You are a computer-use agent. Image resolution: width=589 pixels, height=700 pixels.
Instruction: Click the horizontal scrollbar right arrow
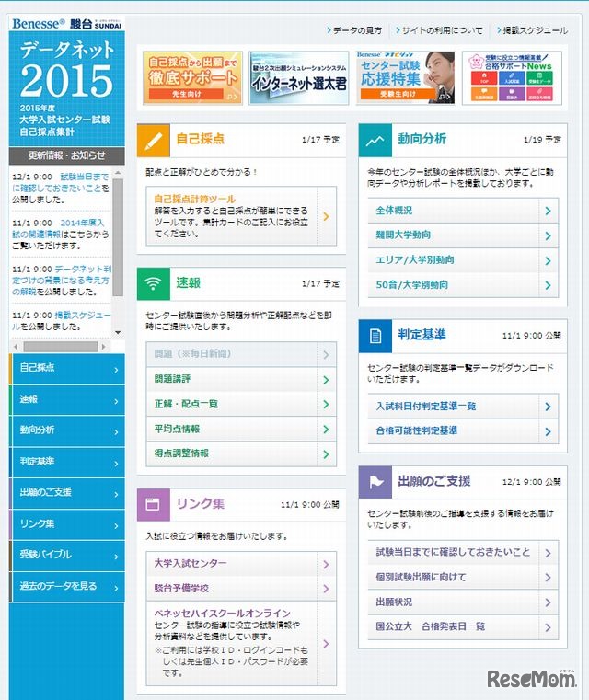[104, 347]
